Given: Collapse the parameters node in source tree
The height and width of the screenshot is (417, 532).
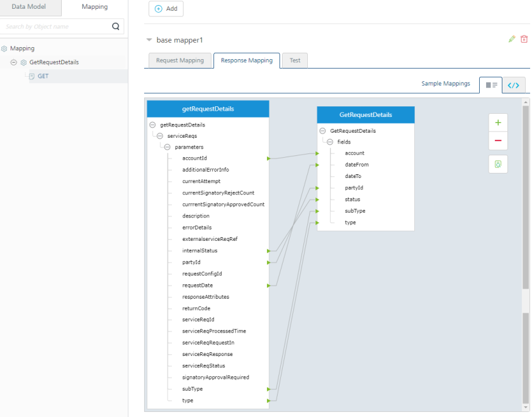Looking at the screenshot, I should click(167, 147).
